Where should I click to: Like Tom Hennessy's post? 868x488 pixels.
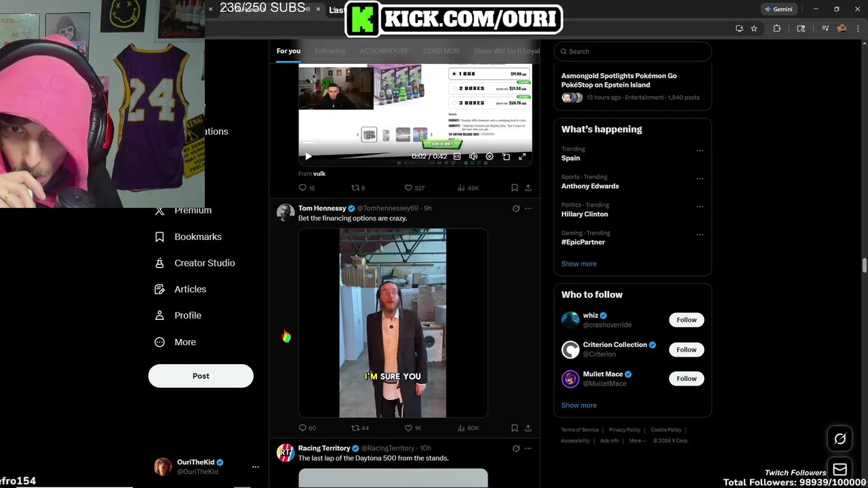[413, 428]
